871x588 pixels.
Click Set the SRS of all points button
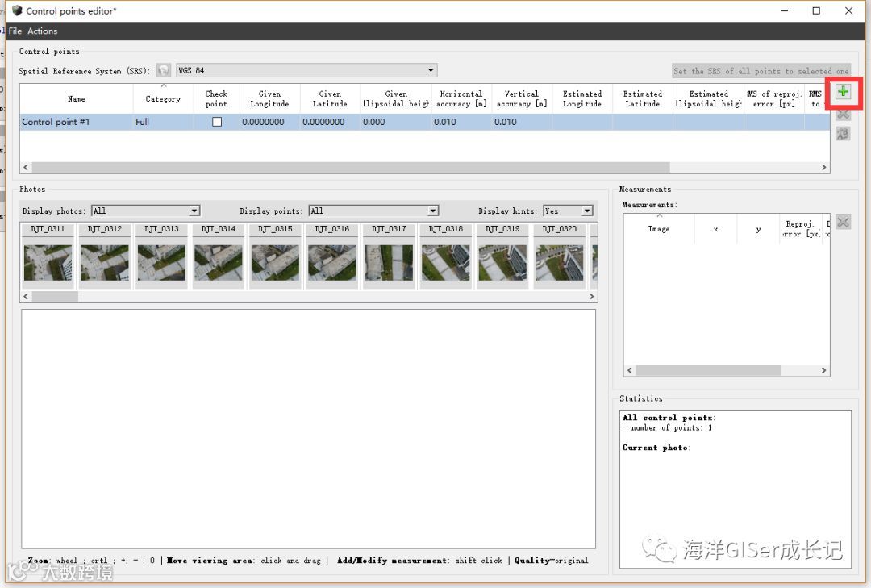tap(761, 71)
